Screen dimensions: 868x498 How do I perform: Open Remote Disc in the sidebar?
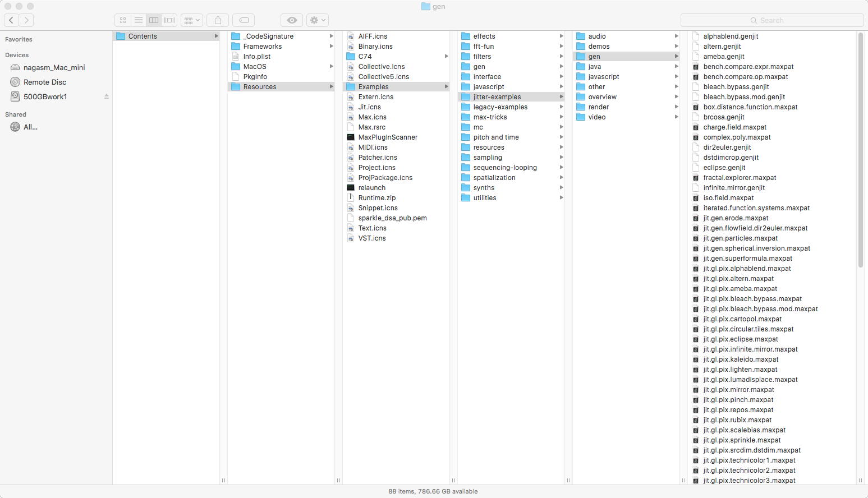pos(45,82)
